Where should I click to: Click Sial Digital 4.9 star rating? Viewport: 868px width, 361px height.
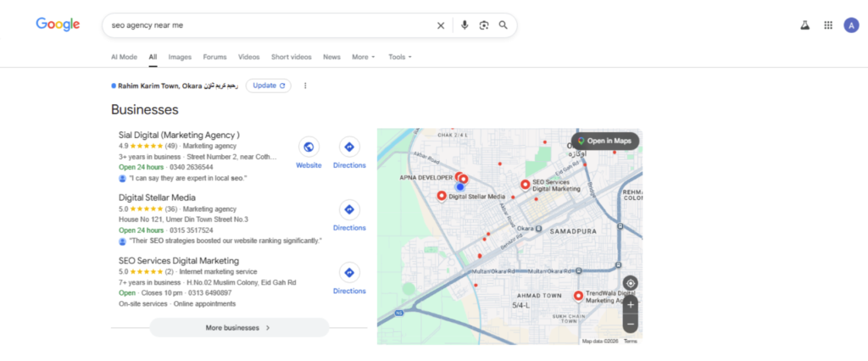click(x=147, y=146)
